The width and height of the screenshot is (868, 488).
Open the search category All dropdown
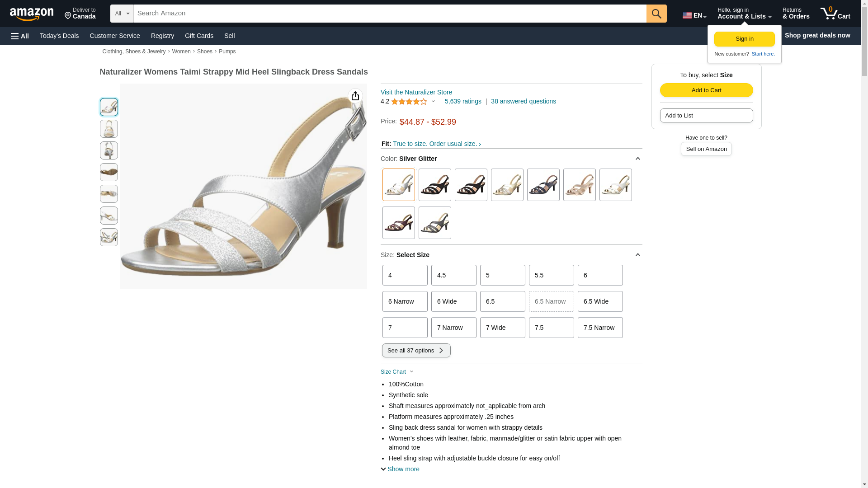(122, 14)
